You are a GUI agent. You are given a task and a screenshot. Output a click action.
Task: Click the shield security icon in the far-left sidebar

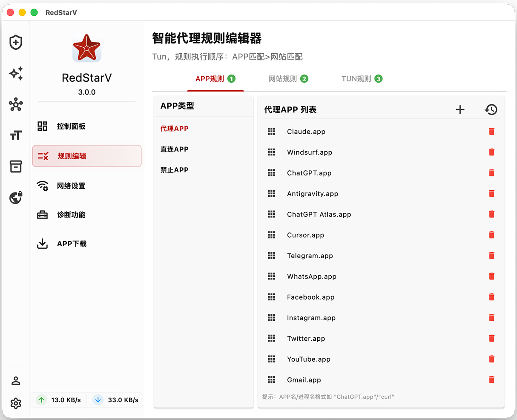[x=16, y=42]
